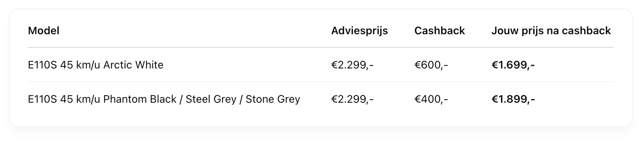Click the €400,- cashback amount
The image size is (644, 143).
[431, 99]
